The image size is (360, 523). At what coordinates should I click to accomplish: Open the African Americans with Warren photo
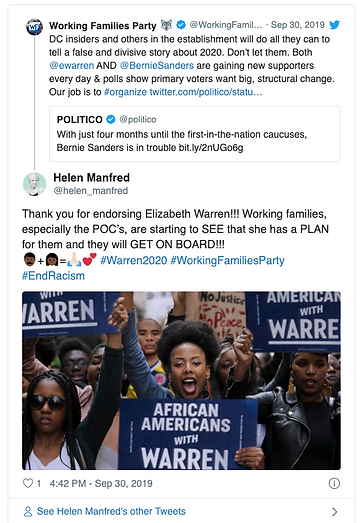tap(182, 381)
